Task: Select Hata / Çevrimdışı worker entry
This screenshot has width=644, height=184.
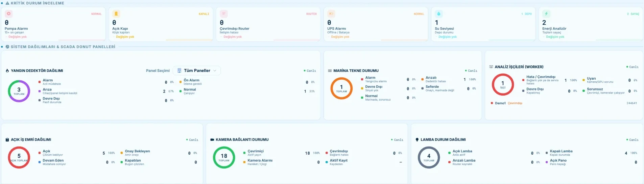Action: [x=550, y=80]
